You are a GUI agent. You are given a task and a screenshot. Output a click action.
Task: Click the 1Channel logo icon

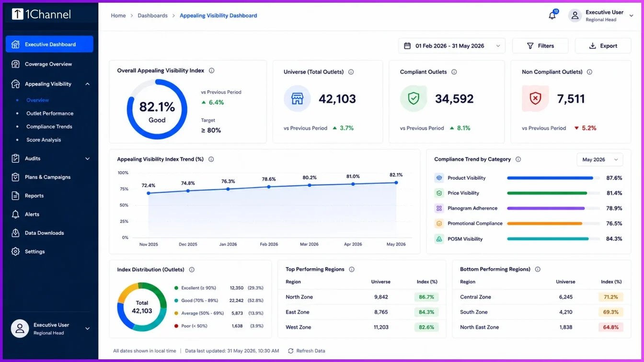click(17, 14)
